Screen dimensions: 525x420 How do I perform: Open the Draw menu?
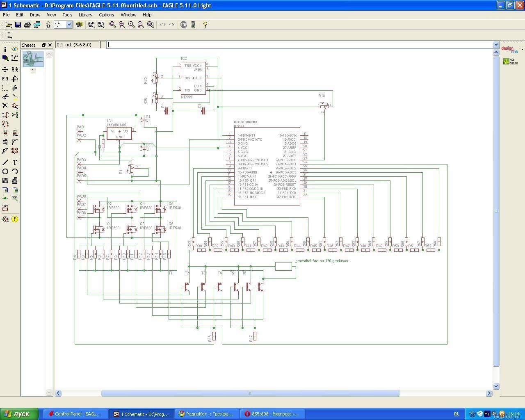coord(35,15)
